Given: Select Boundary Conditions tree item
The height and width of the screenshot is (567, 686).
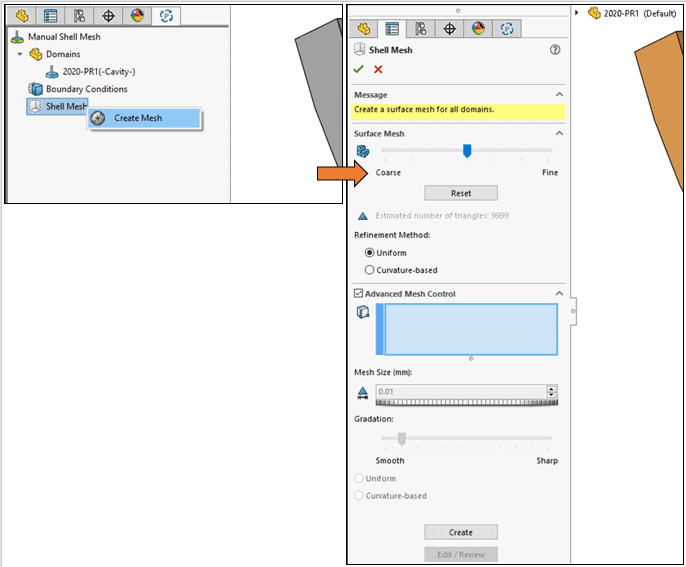Looking at the screenshot, I should coord(87,89).
